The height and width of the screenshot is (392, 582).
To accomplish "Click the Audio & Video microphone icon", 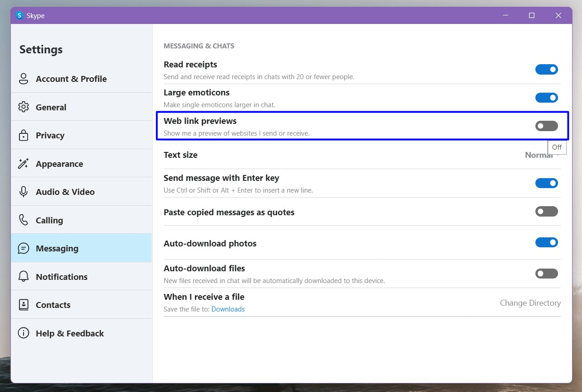I will click(x=24, y=192).
